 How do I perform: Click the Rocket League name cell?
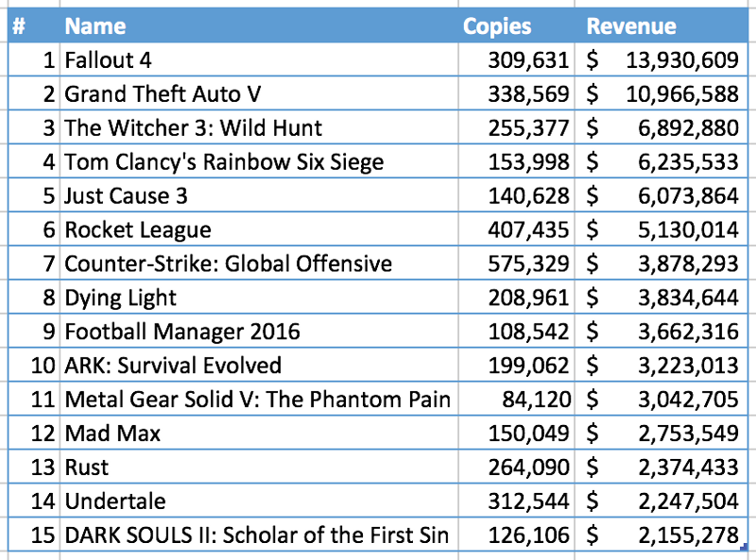[x=259, y=229]
